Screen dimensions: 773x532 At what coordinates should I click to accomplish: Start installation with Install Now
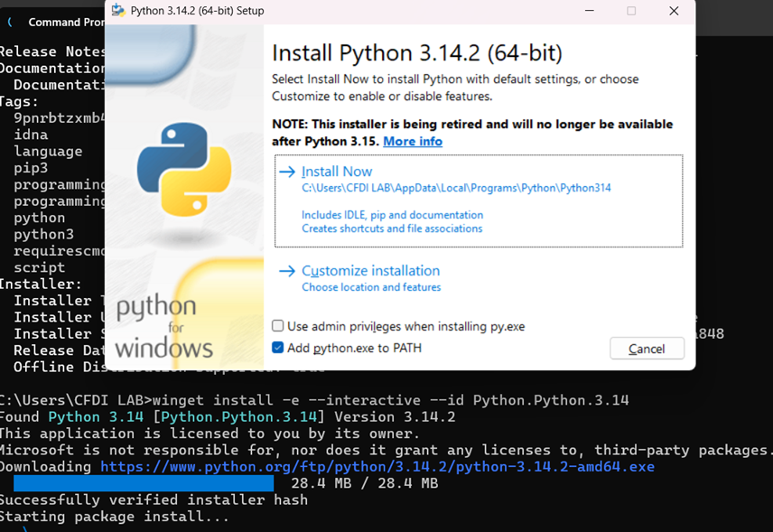click(337, 172)
